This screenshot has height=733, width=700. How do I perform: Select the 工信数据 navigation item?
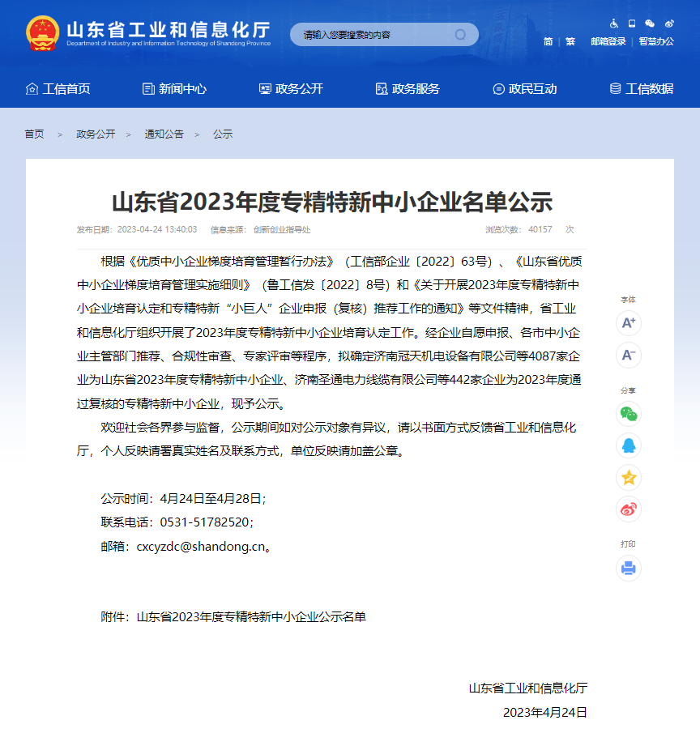click(642, 89)
